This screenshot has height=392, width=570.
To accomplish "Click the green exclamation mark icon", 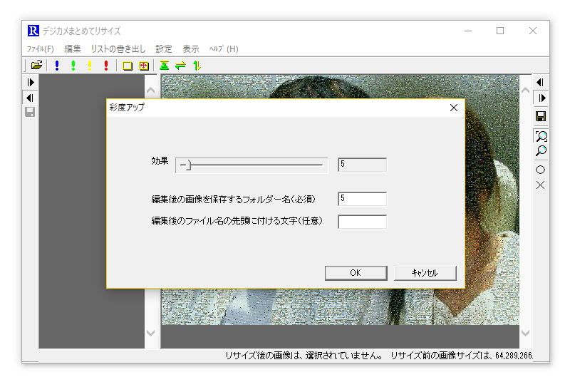I will point(73,66).
